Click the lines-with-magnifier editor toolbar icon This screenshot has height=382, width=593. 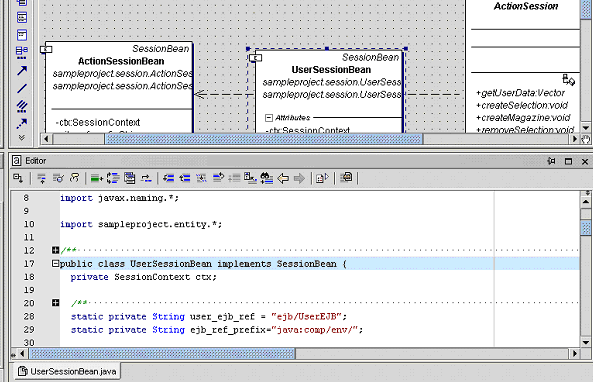[x=58, y=178]
